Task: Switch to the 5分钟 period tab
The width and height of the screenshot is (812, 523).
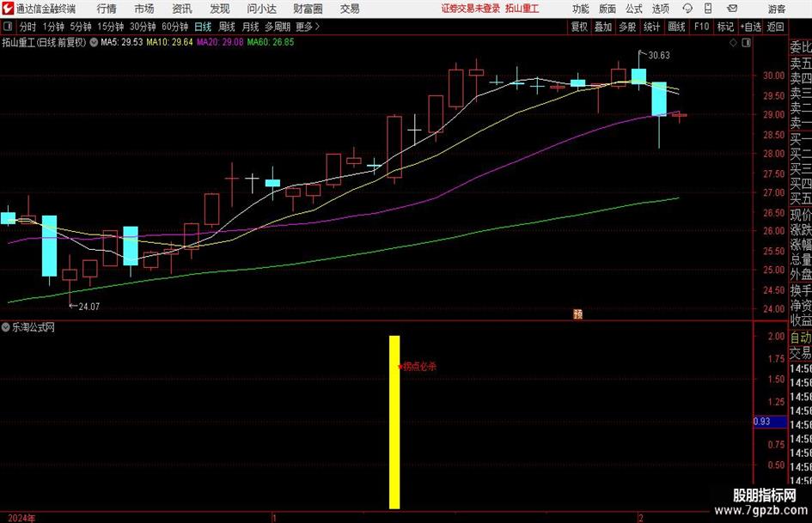Action: (80, 27)
